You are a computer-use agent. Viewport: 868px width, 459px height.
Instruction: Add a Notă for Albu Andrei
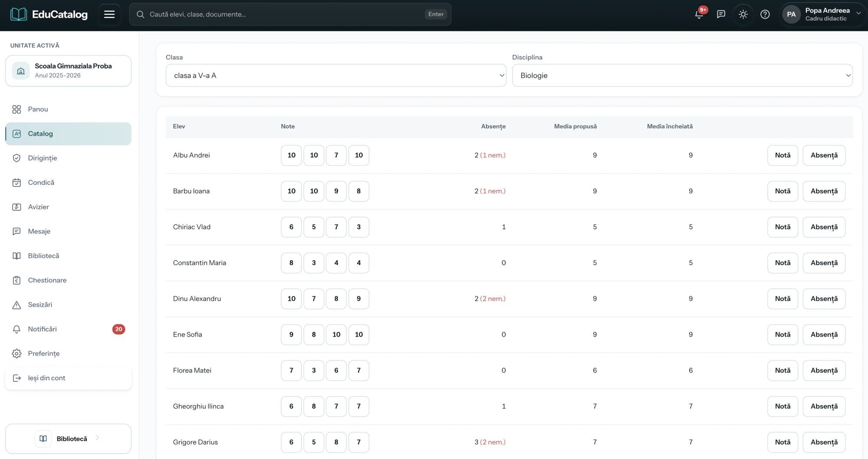tap(783, 155)
